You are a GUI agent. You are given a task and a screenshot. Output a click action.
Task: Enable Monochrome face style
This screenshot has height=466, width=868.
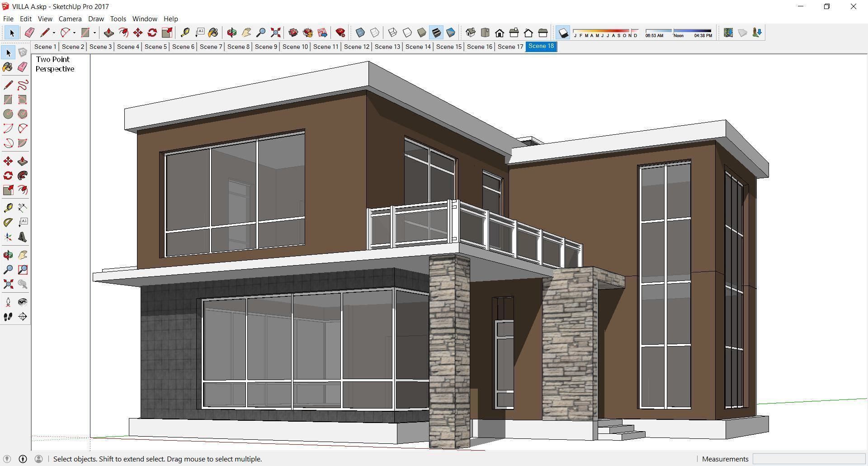[x=451, y=33]
